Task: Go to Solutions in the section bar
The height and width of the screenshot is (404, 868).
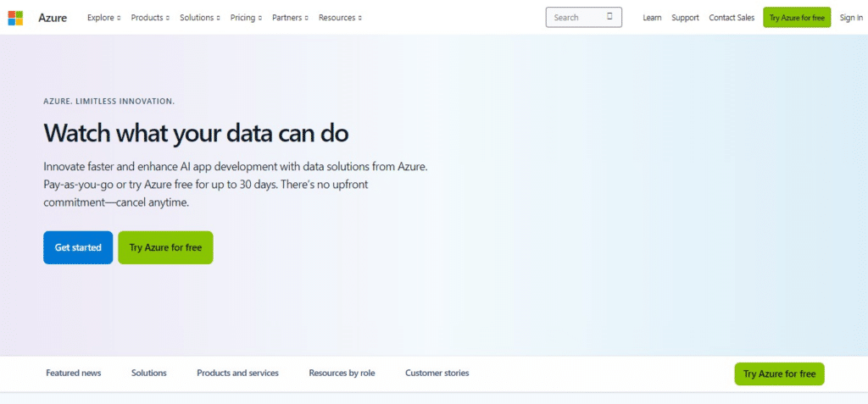Action: [x=149, y=373]
